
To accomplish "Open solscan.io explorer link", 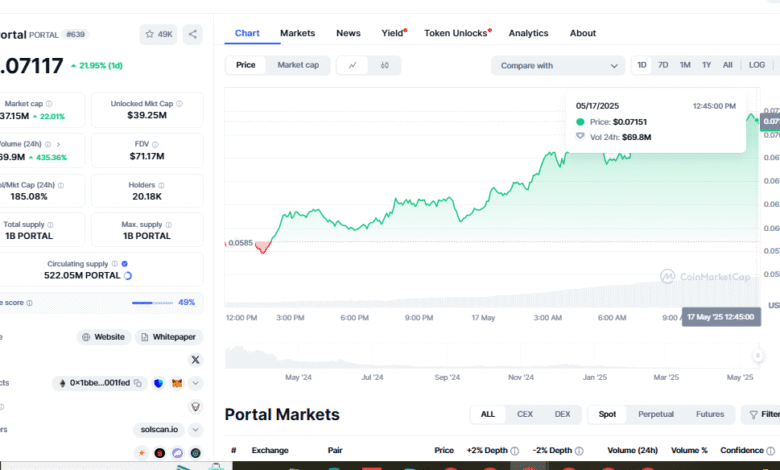I will click(159, 429).
